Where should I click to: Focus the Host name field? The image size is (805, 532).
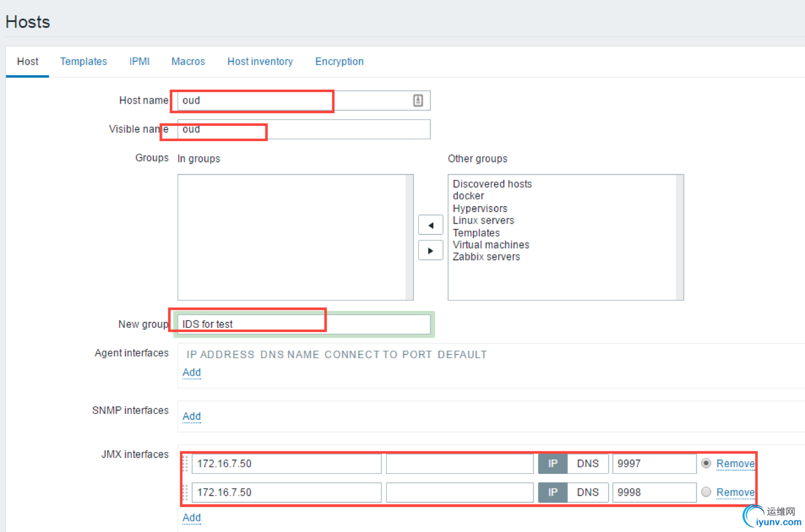pos(304,101)
